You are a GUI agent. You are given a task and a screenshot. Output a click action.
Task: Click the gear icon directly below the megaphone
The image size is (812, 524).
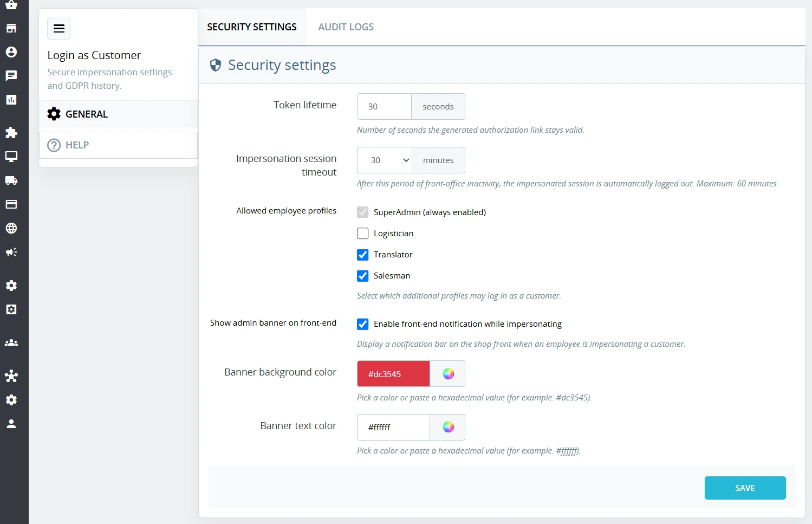(x=11, y=286)
